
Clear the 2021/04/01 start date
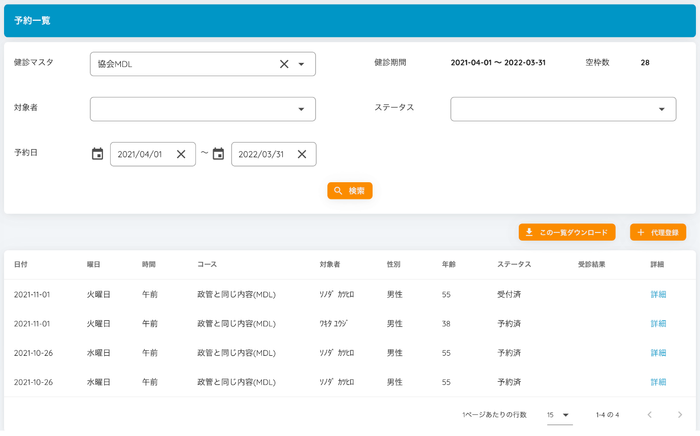(181, 154)
